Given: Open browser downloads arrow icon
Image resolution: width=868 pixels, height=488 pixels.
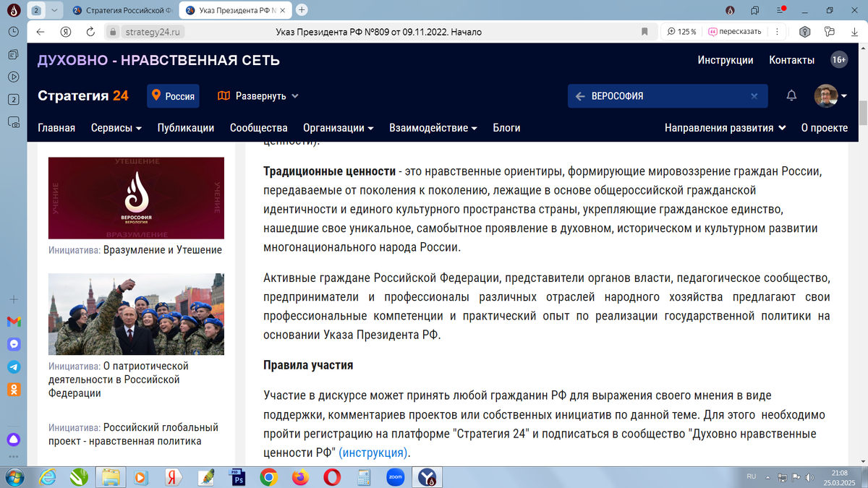Looking at the screenshot, I should pyautogui.click(x=854, y=32).
